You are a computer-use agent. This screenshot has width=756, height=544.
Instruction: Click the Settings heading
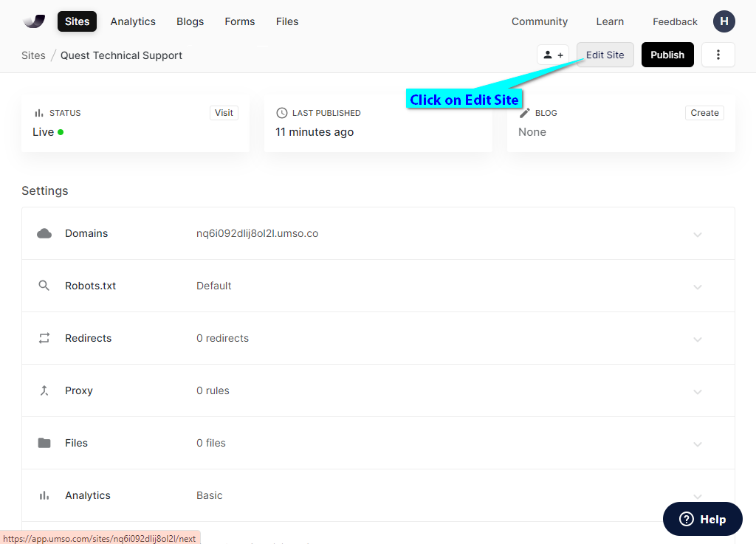click(45, 191)
